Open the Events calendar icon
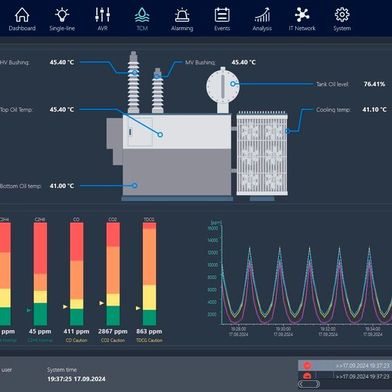The height and width of the screenshot is (392, 392). click(222, 15)
